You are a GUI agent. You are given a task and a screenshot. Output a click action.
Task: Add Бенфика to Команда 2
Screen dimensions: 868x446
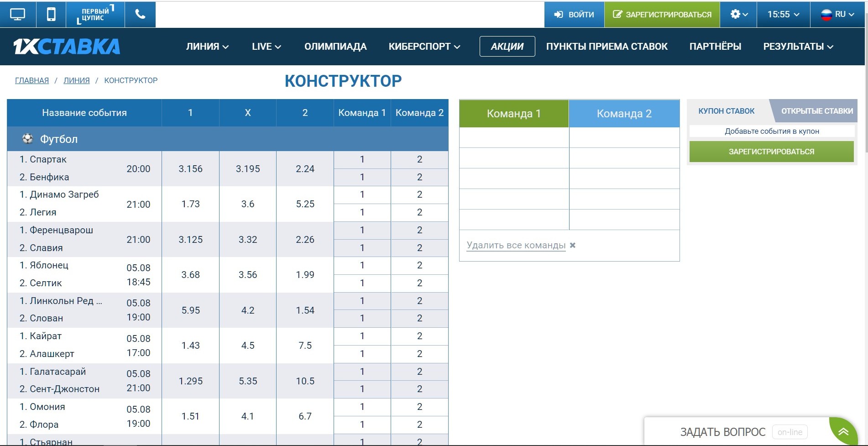pos(419,177)
